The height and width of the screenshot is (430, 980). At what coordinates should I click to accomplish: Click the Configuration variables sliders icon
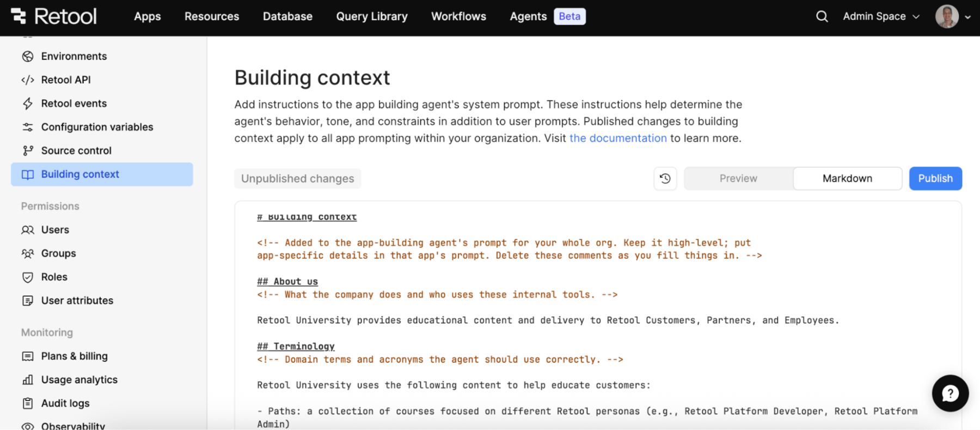coord(28,127)
